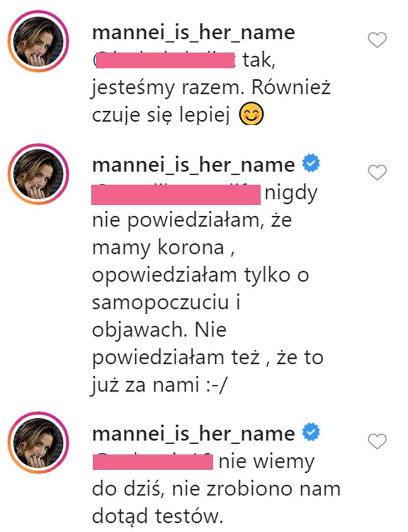Click the text 'opowiedziałam tylko o'
This screenshot has height=532, width=408.
(201, 275)
